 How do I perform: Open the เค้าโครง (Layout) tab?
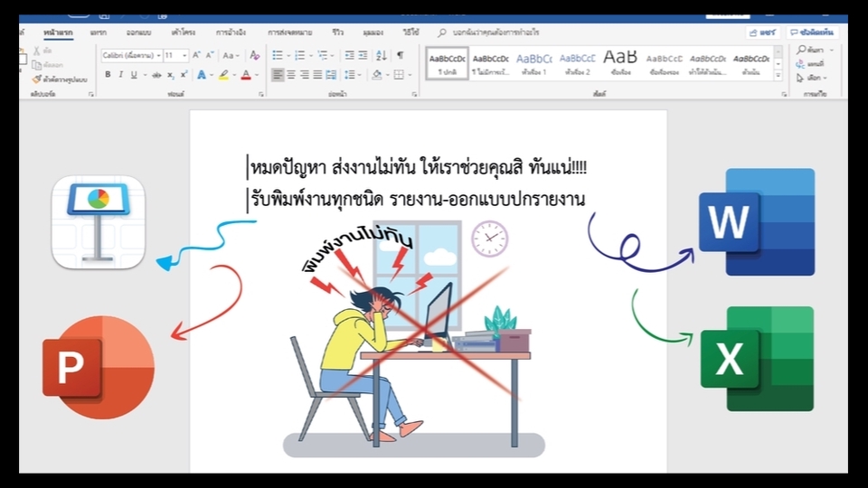[184, 33]
